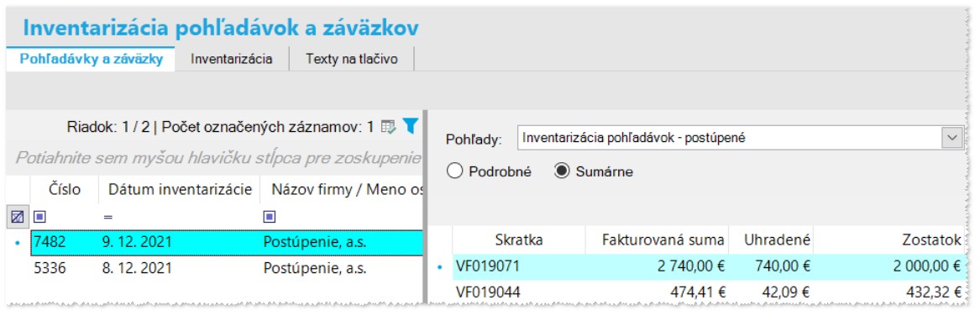Image resolution: width=980 pixels, height=316 pixels.
Task: Select record row 5336 dated 8. 12. 2021
Action: pyautogui.click(x=214, y=269)
